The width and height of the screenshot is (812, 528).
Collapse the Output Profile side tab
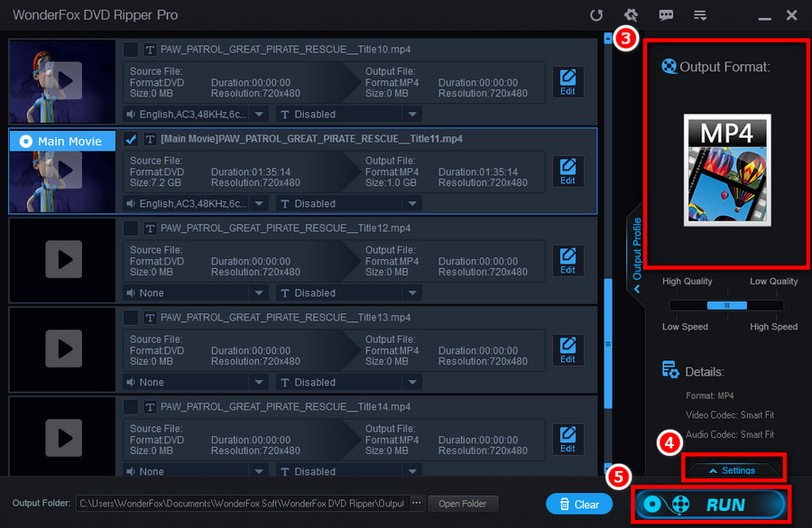(x=637, y=254)
